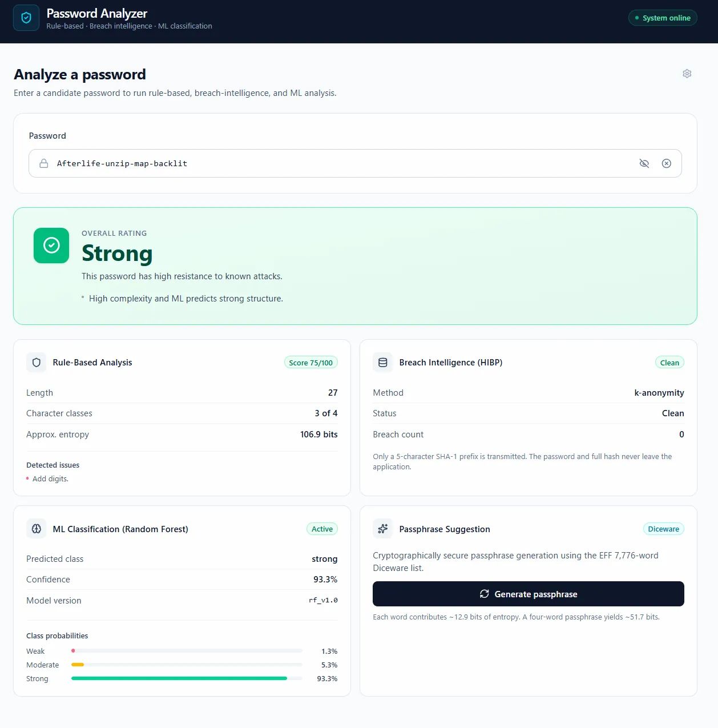718x728 pixels.
Task: Click the shield logo in the header
Action: click(26, 18)
